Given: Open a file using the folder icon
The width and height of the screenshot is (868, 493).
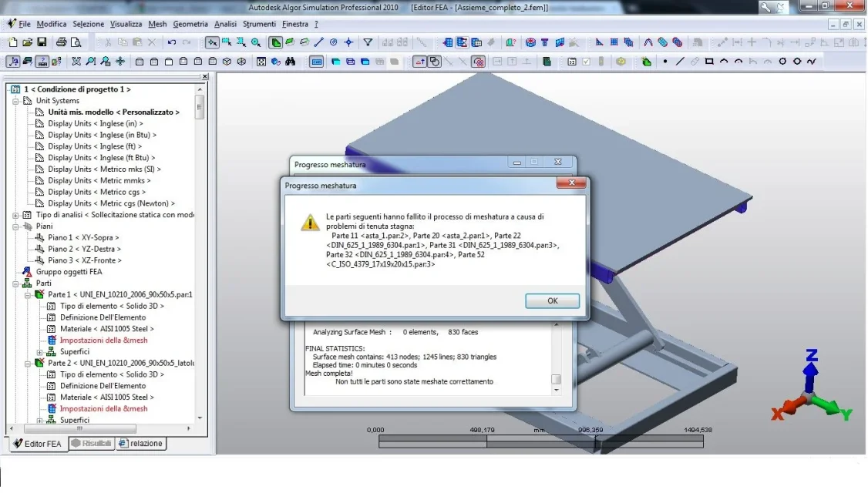Looking at the screenshot, I should point(27,42).
